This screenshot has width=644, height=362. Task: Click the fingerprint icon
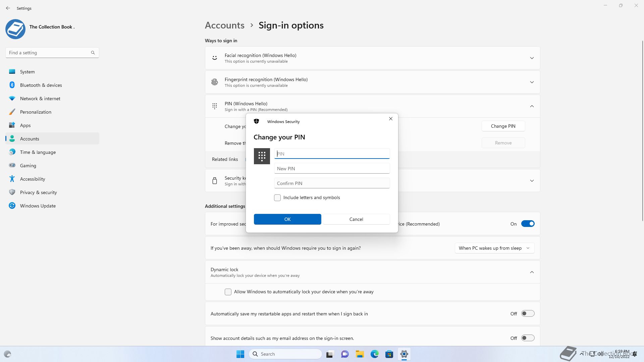(x=215, y=82)
